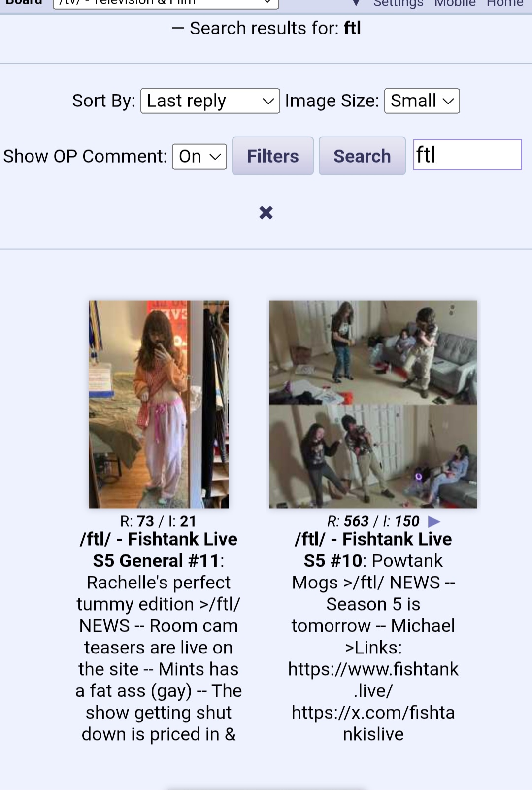The height and width of the screenshot is (790, 532).
Task: Clear the search with the X icon
Action: (266, 213)
